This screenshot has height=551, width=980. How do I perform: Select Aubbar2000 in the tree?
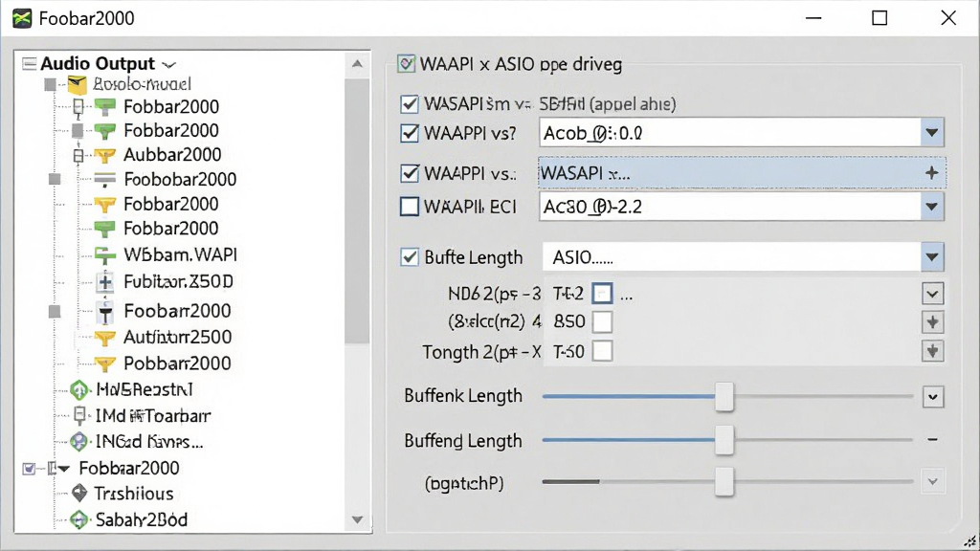172,155
